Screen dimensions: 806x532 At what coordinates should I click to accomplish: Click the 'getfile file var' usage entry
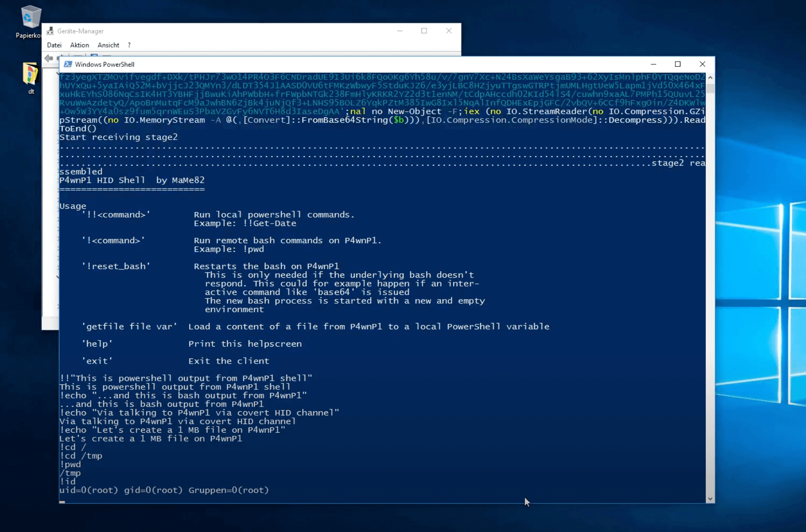129,326
